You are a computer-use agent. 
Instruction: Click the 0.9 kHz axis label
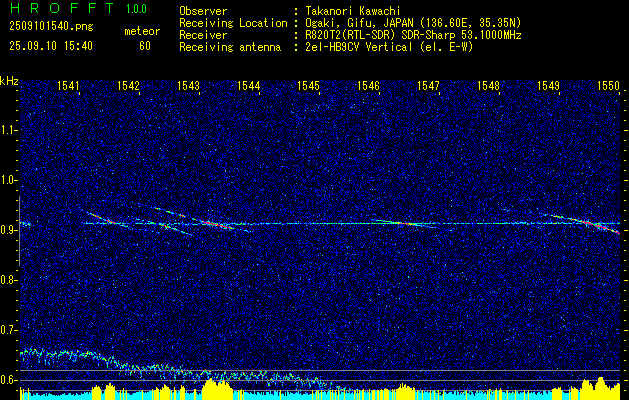(x=8, y=230)
